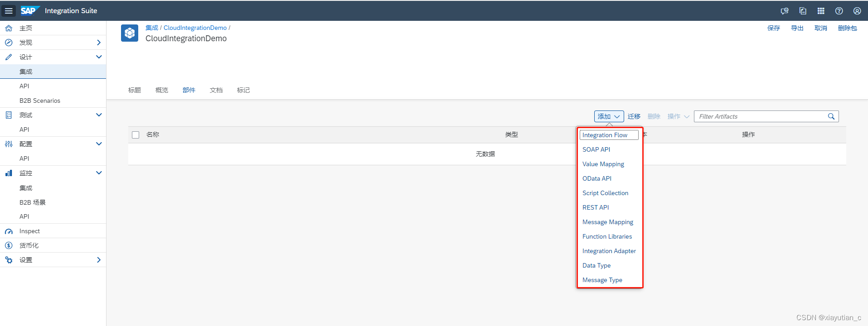Toggle the hamburger navigation menu
This screenshot has width=868, height=326.
coord(9,11)
